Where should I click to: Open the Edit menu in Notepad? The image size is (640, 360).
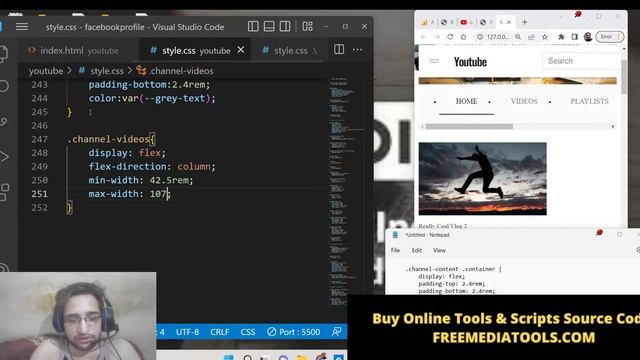tap(416, 250)
